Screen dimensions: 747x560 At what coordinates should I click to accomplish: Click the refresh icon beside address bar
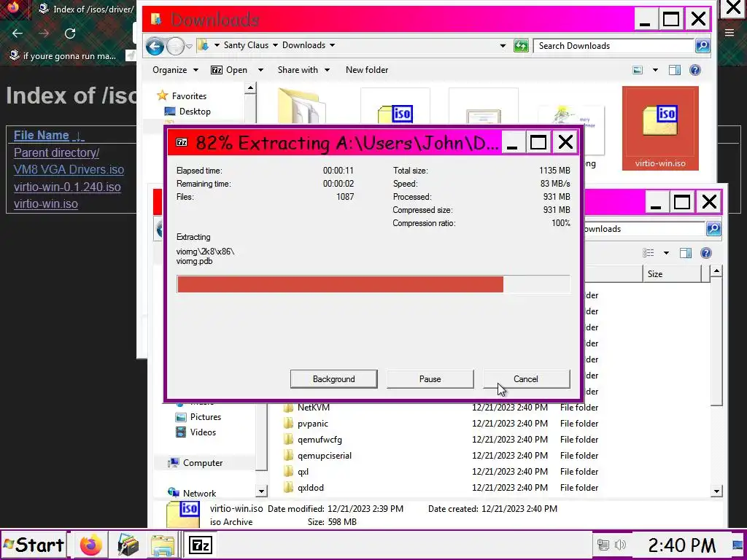point(521,46)
